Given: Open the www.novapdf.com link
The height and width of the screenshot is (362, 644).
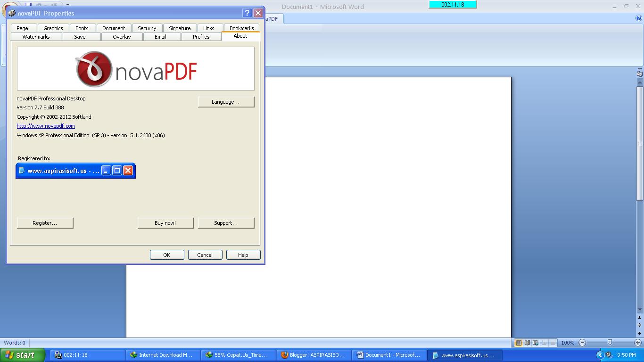Looking at the screenshot, I should point(46,126).
